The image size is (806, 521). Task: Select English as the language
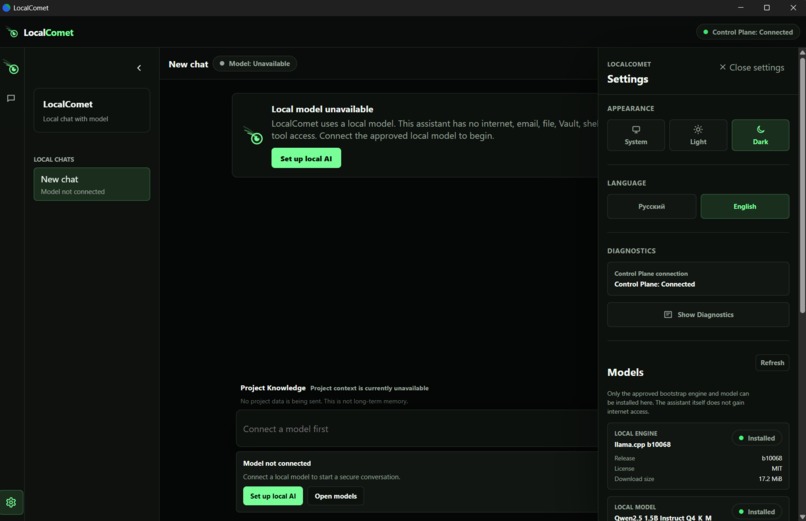(744, 207)
